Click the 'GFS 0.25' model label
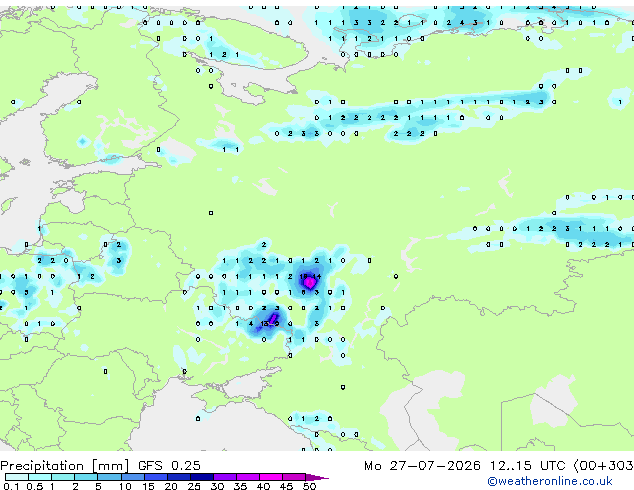Viewport: 634px width, 490px height. [x=169, y=466]
